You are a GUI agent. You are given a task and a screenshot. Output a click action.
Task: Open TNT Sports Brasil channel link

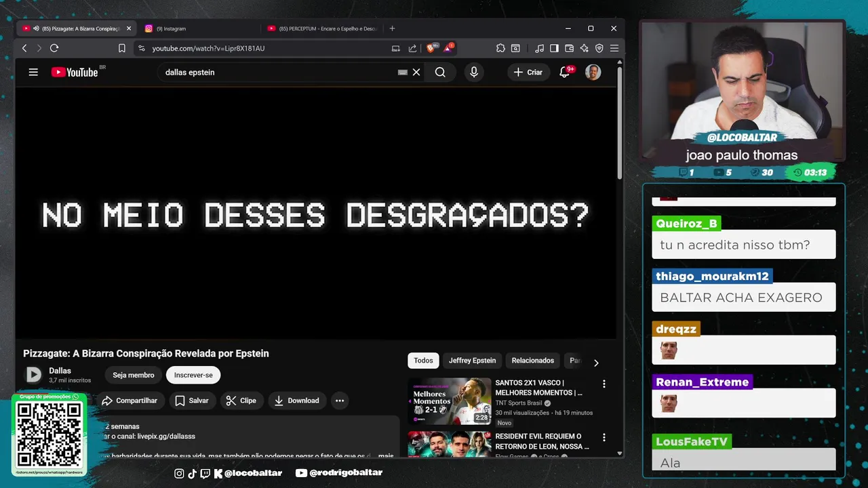click(x=519, y=403)
